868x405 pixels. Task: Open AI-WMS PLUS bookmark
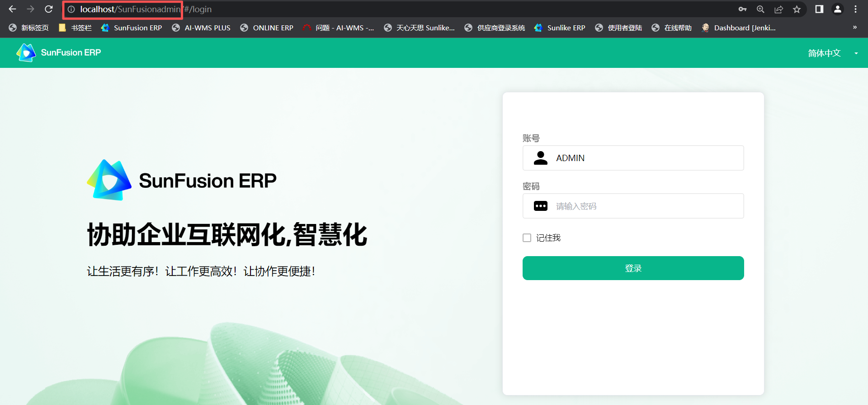[x=201, y=28]
